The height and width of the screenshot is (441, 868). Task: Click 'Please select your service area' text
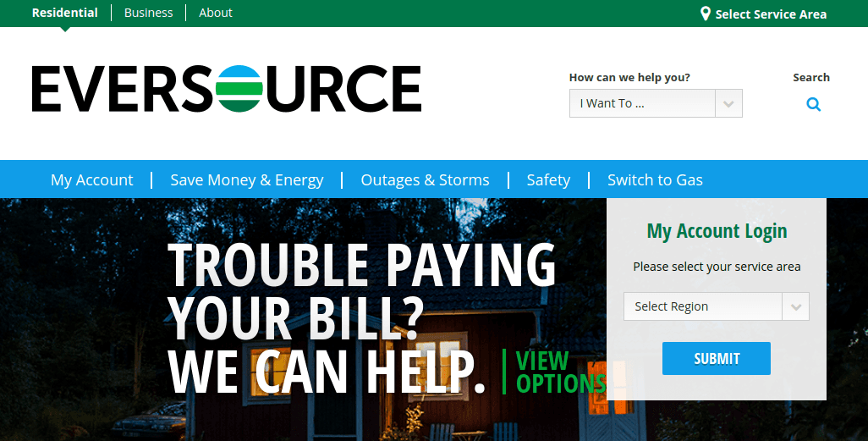coord(717,267)
